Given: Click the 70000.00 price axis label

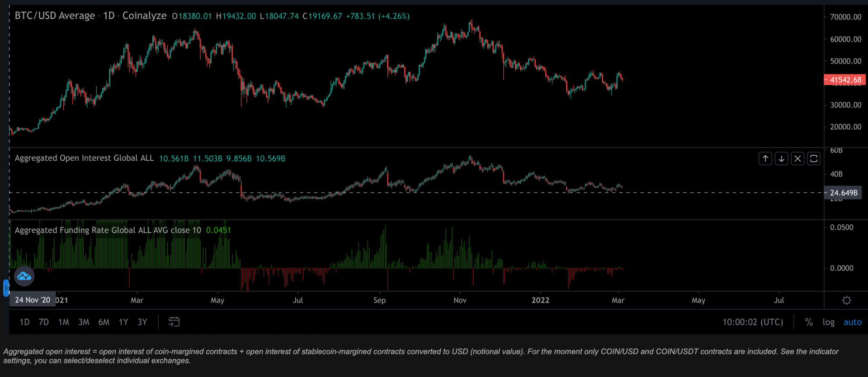Looking at the screenshot, I should (845, 17).
